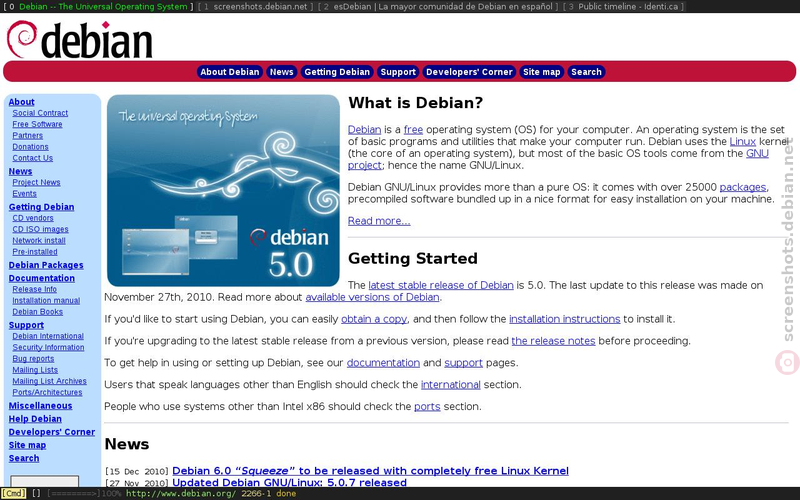Open Site map in the navigation bar
The image size is (800, 500).
click(541, 72)
